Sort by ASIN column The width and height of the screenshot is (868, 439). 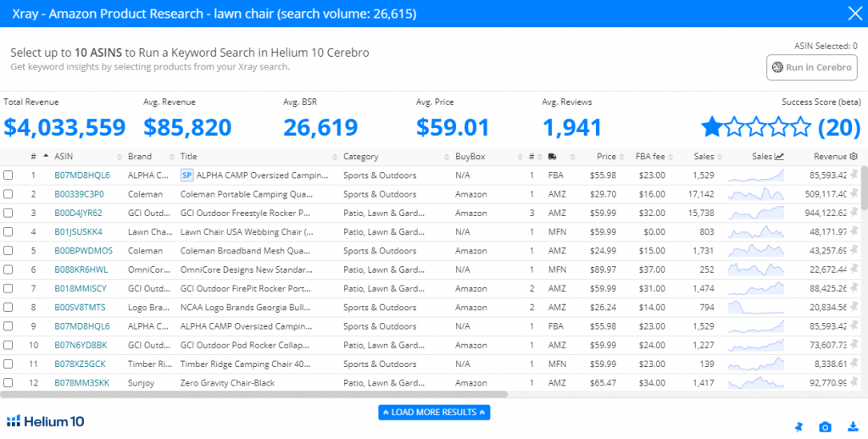(x=64, y=157)
